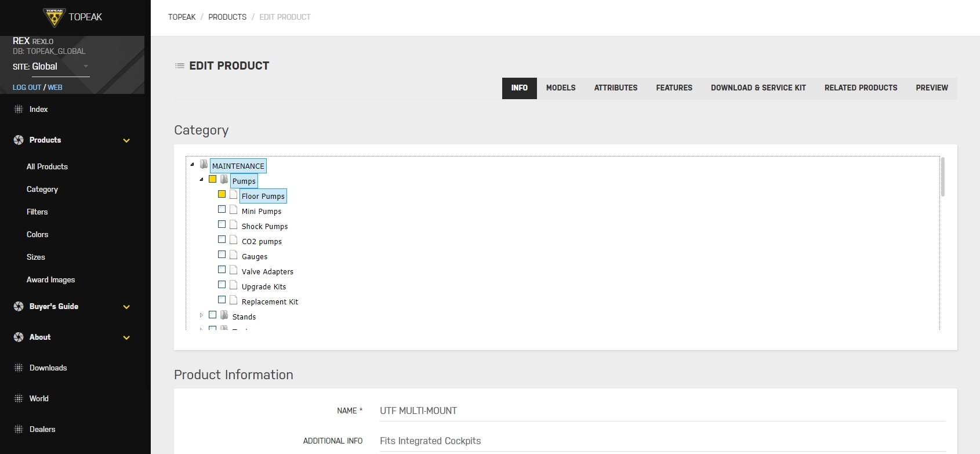Click the Index grid icon
Screen dimensions: 980x454
[19, 109]
